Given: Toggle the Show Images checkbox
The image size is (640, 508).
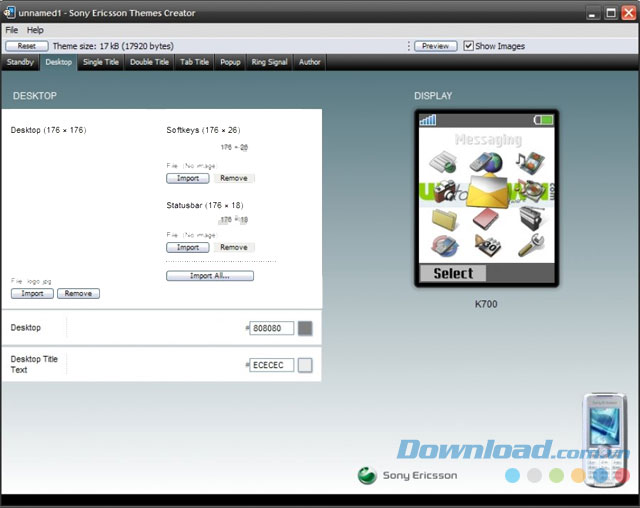Looking at the screenshot, I should (x=468, y=46).
